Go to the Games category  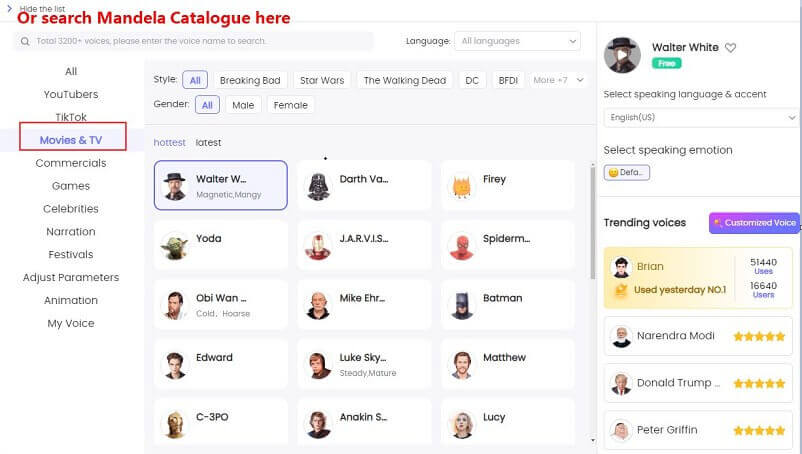coord(71,186)
